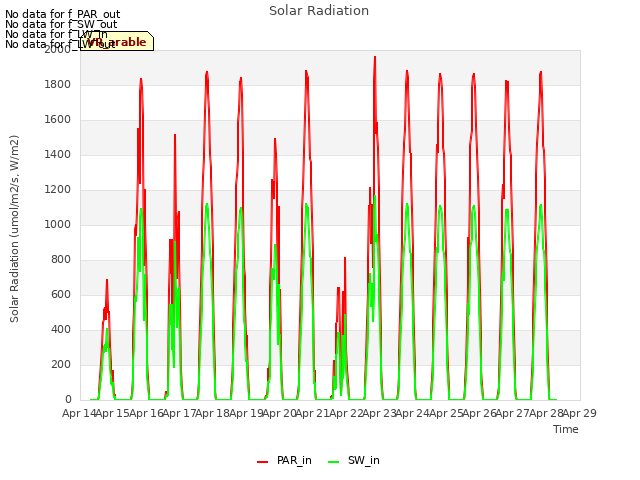The width and height of the screenshot is (640, 480).
Task: Click the 0 y-axis tick label
Action: click(x=68, y=400)
